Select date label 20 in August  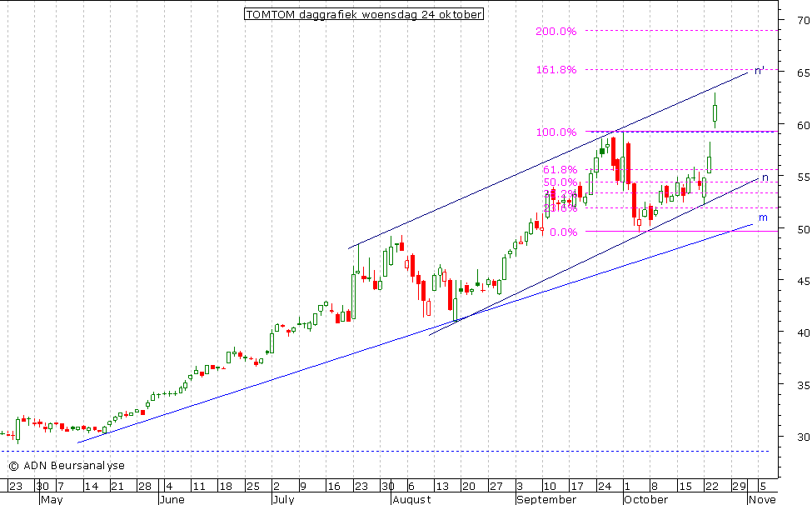pyautogui.click(x=469, y=487)
